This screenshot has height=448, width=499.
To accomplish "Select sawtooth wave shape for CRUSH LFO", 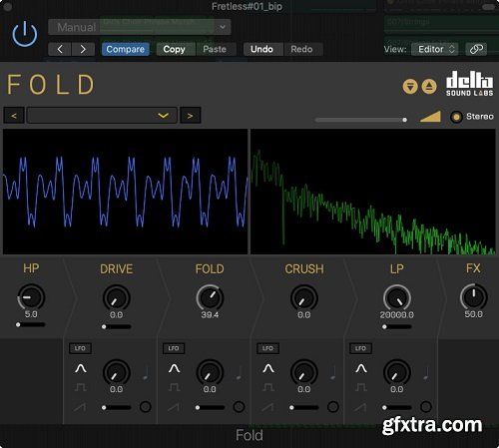I will click(x=268, y=407).
